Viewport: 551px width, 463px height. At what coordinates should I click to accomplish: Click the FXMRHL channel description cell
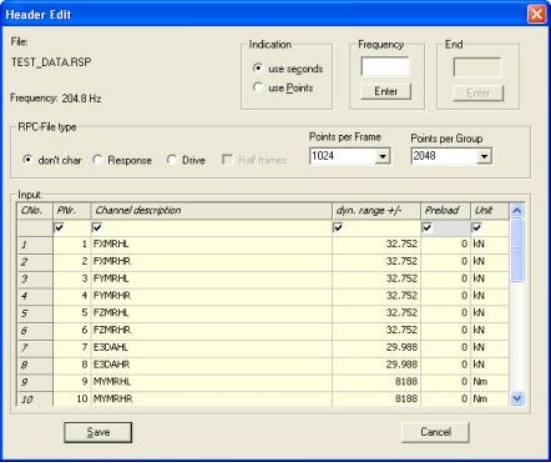pyautogui.click(x=212, y=244)
